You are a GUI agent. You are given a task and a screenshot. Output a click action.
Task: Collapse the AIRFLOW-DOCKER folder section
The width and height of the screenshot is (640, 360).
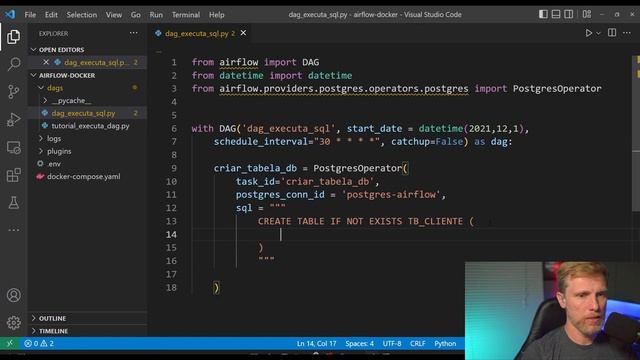[x=67, y=76]
